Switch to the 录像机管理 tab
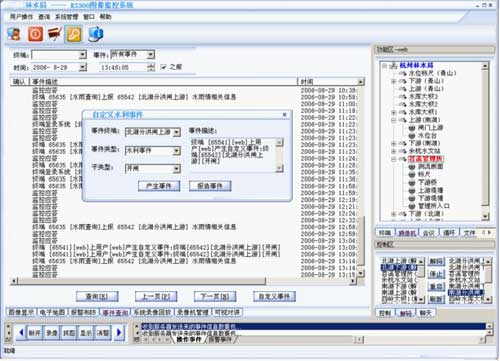The height and width of the screenshot is (361, 500). click(193, 312)
